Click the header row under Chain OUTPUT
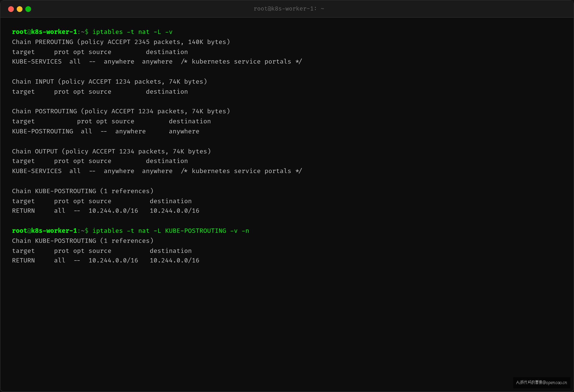Screen dimensions: 574x392 point(100,161)
